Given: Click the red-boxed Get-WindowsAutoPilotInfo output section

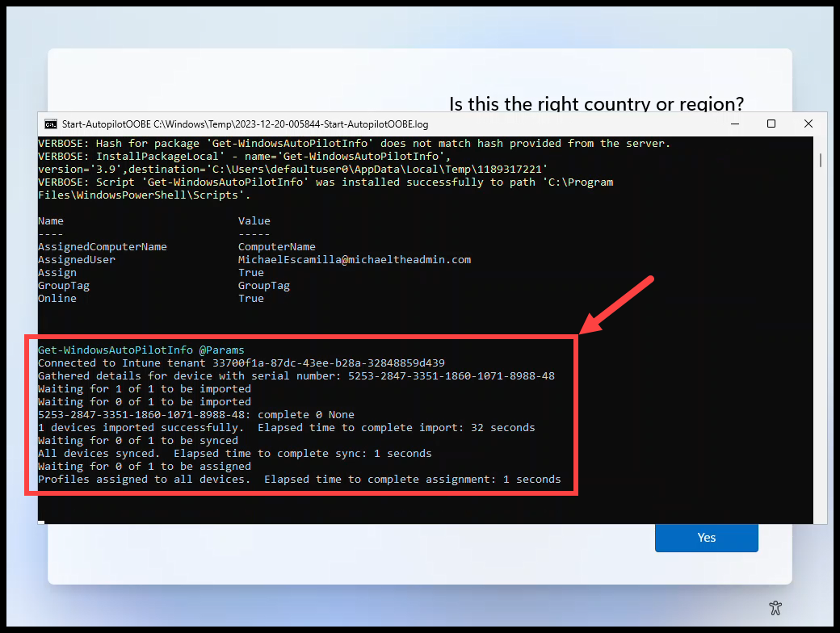Looking at the screenshot, I should [x=307, y=414].
